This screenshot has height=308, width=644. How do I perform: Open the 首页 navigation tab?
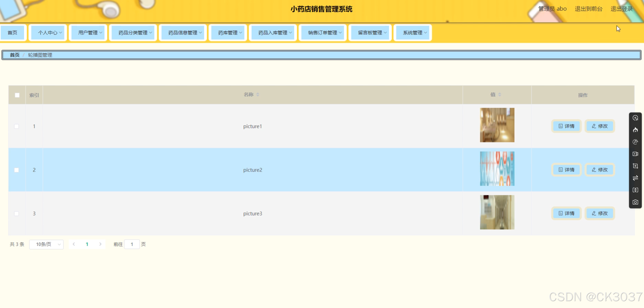coord(13,33)
